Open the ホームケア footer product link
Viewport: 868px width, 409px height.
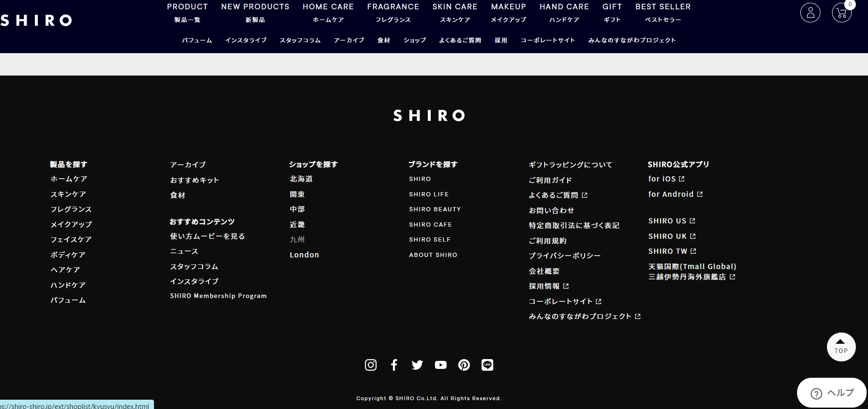pyautogui.click(x=69, y=179)
